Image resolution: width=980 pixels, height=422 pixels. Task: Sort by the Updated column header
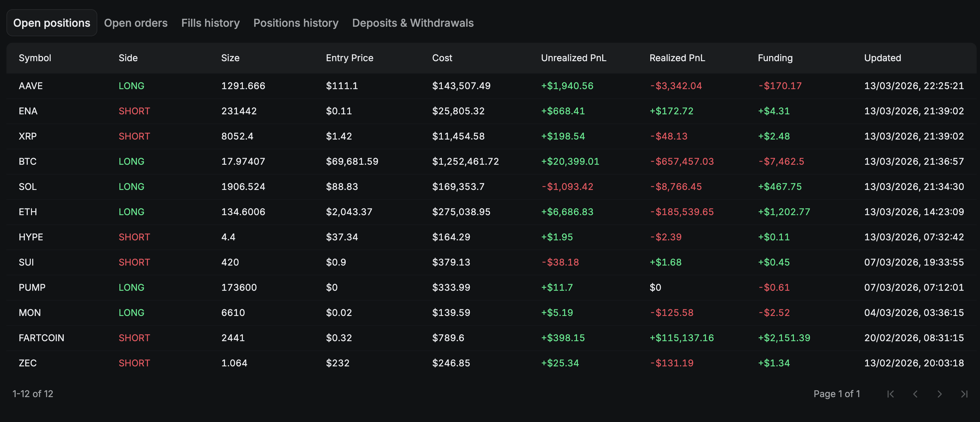coord(883,58)
